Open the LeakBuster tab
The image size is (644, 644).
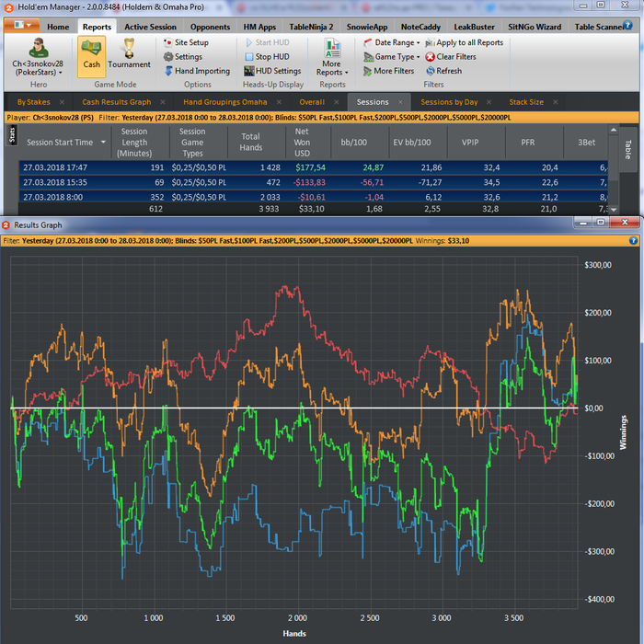(474, 27)
